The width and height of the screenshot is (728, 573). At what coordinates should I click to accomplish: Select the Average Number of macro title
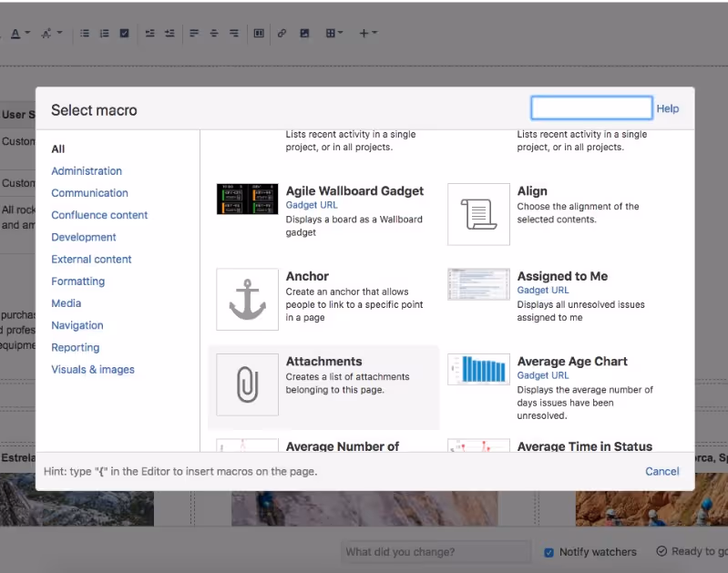pyautogui.click(x=343, y=446)
